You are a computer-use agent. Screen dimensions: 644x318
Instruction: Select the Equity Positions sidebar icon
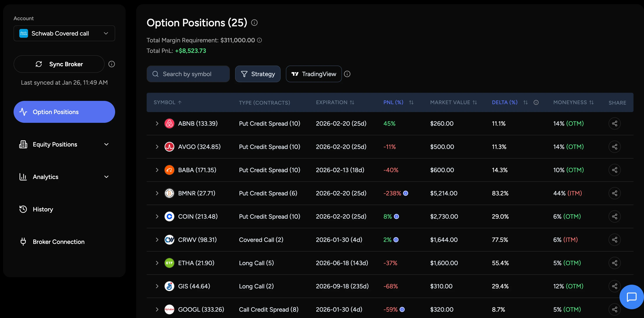[23, 144]
